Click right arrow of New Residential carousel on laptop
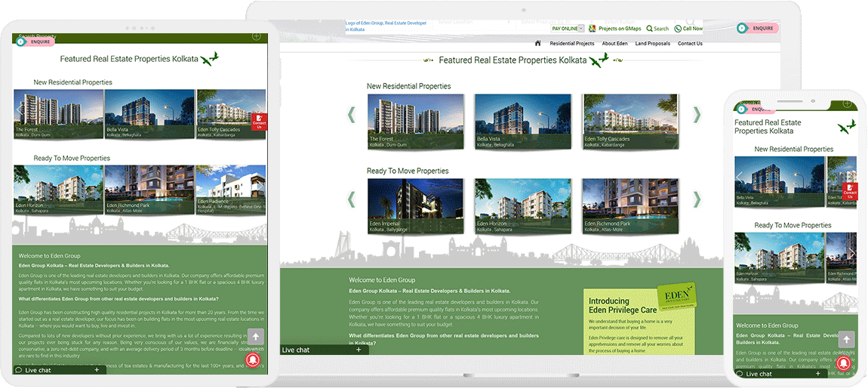This screenshot has width=868, height=389. pos(697,115)
